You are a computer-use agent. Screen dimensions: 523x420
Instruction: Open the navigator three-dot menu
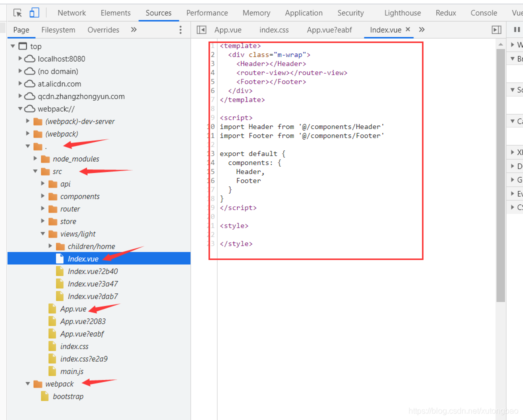[180, 30]
